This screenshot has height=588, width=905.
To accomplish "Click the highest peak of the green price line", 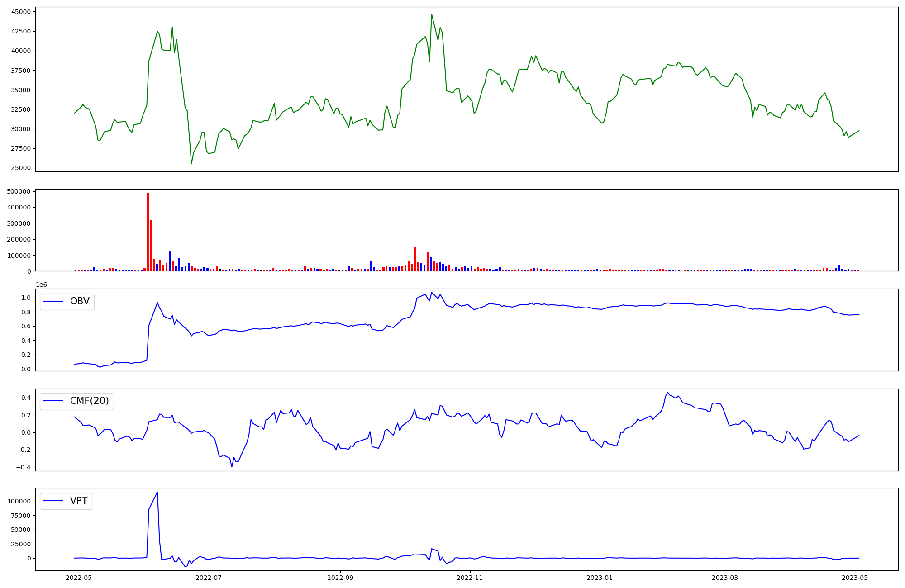I will 432,14.
